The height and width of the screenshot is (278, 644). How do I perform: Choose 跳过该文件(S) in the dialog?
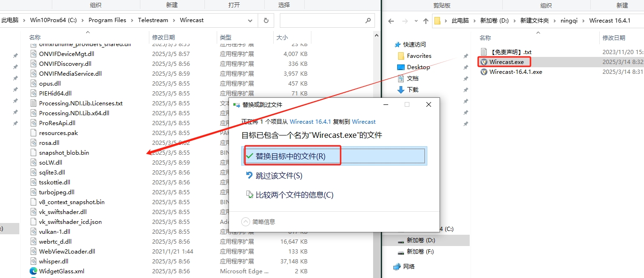pyautogui.click(x=279, y=175)
